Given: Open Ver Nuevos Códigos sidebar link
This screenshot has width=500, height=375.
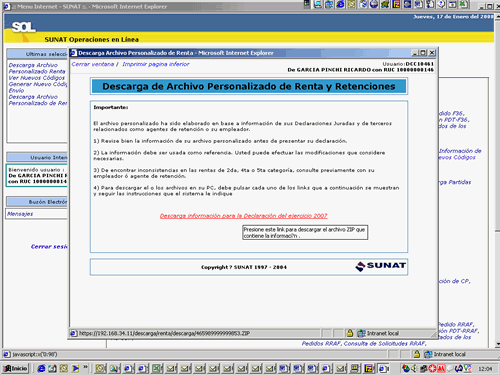Looking at the screenshot, I should click(x=37, y=78).
